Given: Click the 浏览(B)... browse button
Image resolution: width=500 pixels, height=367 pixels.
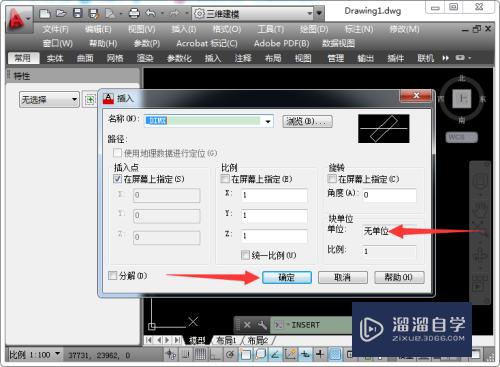Looking at the screenshot, I should [x=307, y=121].
